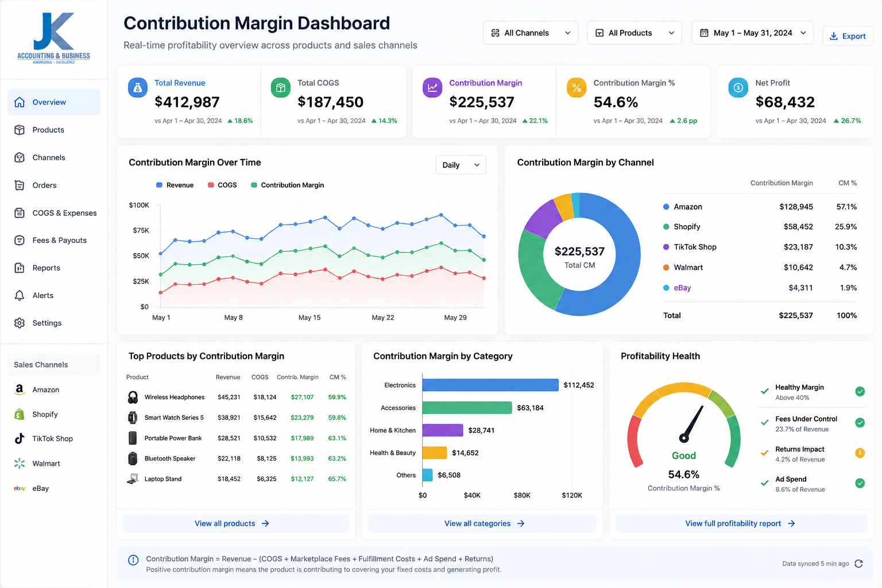Screen dimensions: 882x588
Task: Click the Reports icon in sidebar
Action: pos(20,268)
